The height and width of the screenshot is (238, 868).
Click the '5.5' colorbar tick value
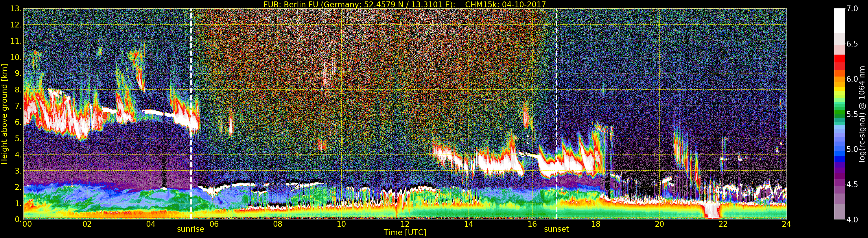[852, 114]
